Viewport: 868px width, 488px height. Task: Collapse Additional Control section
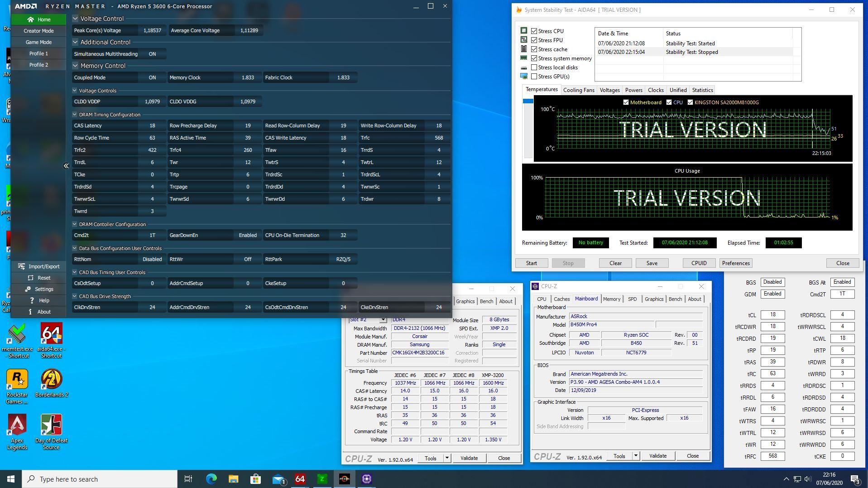pos(75,42)
